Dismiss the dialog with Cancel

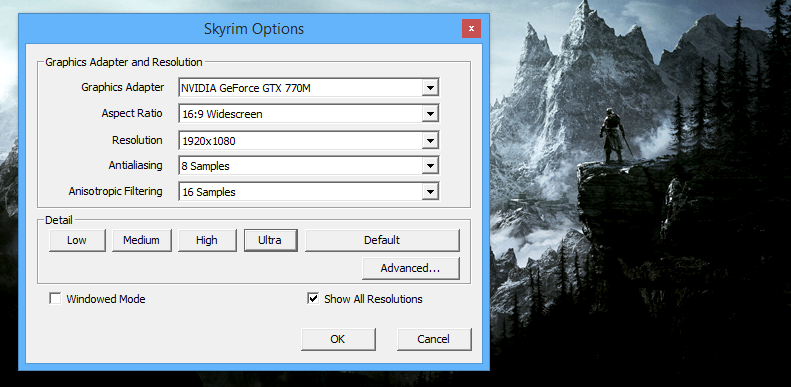click(434, 339)
